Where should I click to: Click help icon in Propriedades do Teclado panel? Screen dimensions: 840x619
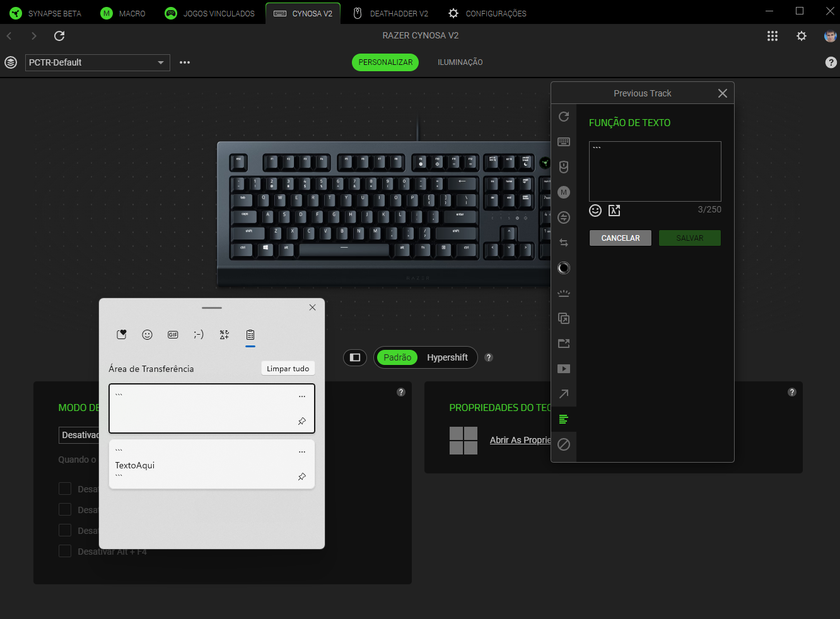pyautogui.click(x=792, y=392)
